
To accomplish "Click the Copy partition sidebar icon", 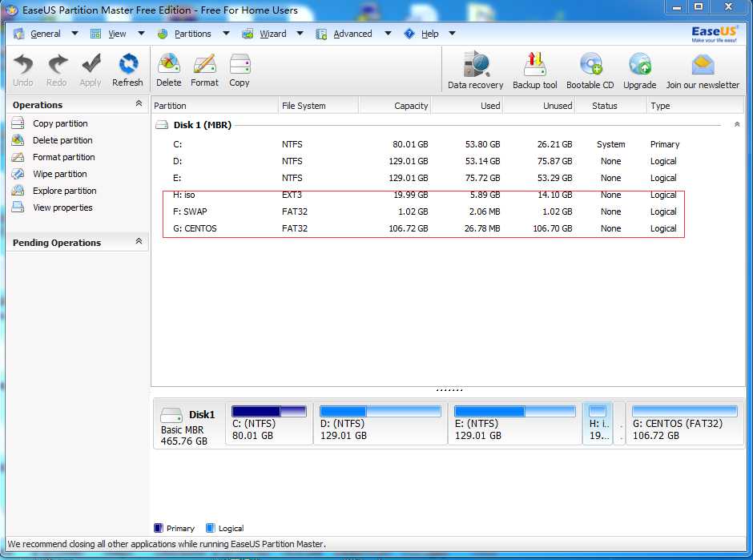I will (18, 123).
